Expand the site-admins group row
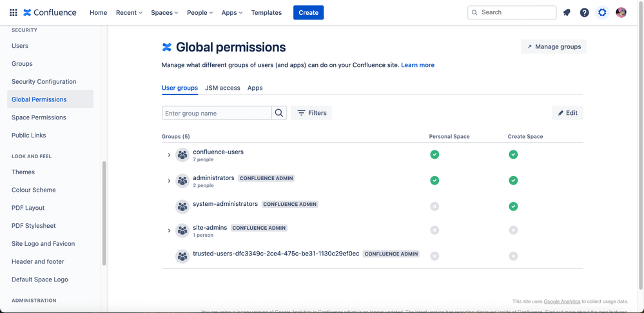The width and height of the screenshot is (644, 313). tap(169, 231)
